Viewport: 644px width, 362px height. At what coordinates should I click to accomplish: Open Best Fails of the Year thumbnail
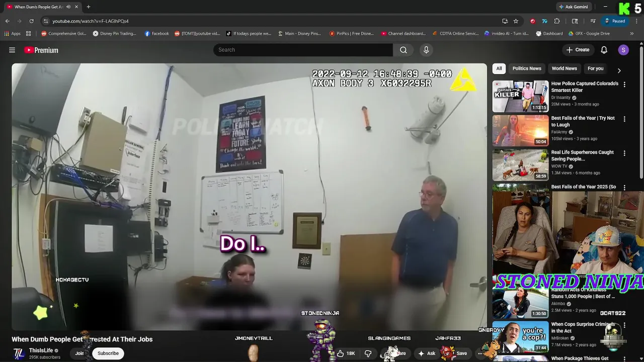(x=520, y=130)
